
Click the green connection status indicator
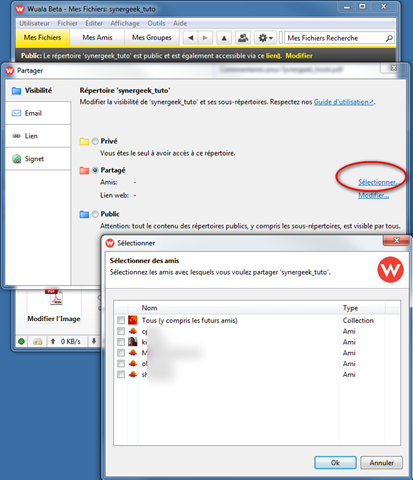click(x=21, y=341)
